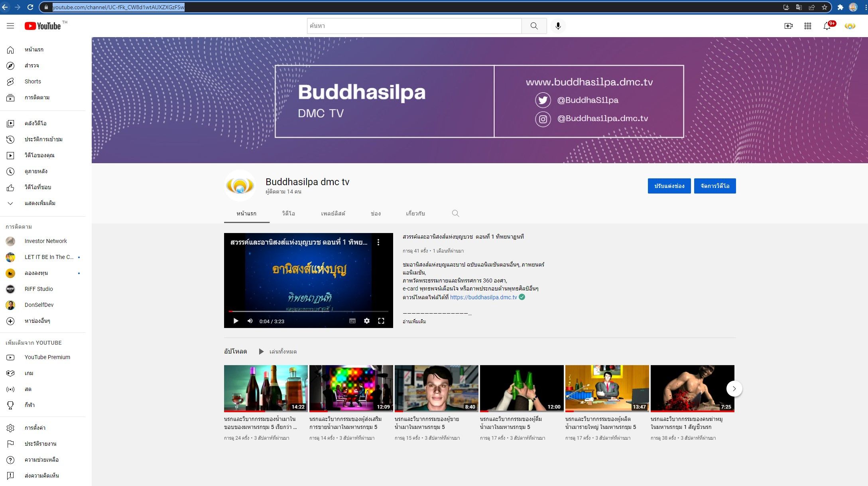
Task: Click the 'ปรับแต่งช่อง' button
Action: point(669,186)
